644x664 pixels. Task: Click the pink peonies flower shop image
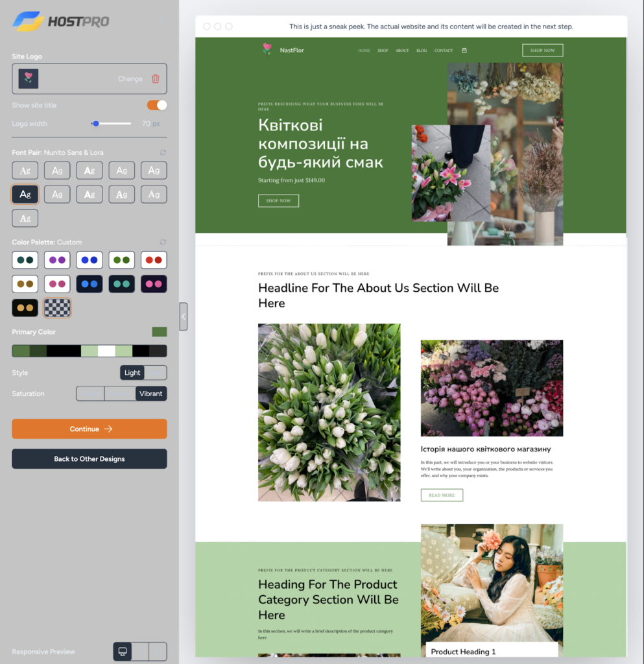click(x=492, y=388)
